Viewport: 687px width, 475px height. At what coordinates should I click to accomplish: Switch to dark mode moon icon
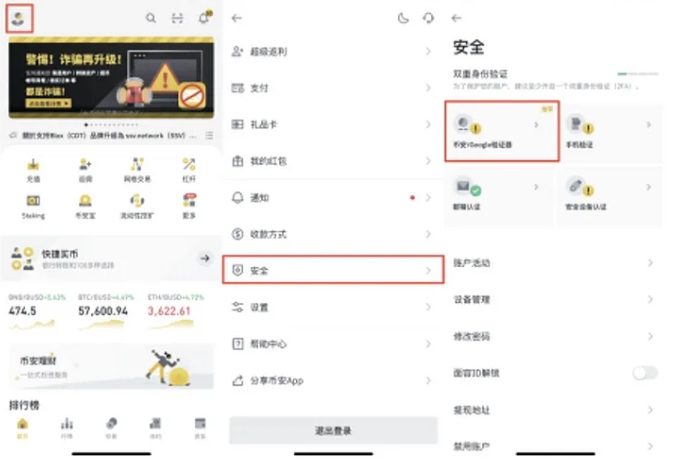(x=403, y=18)
